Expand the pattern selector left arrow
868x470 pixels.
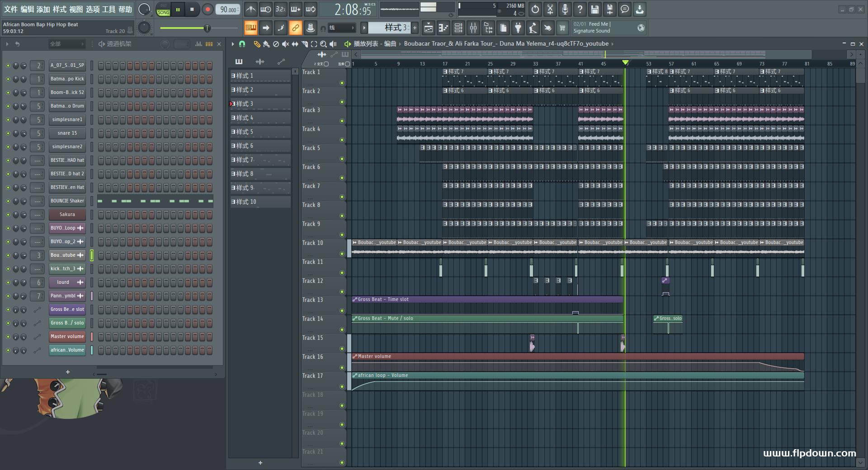(x=364, y=28)
